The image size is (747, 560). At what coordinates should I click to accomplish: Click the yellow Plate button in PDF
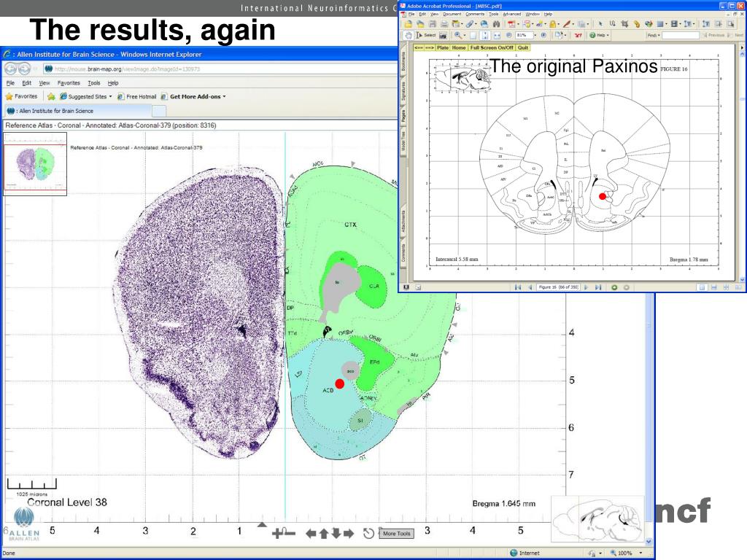(443, 47)
